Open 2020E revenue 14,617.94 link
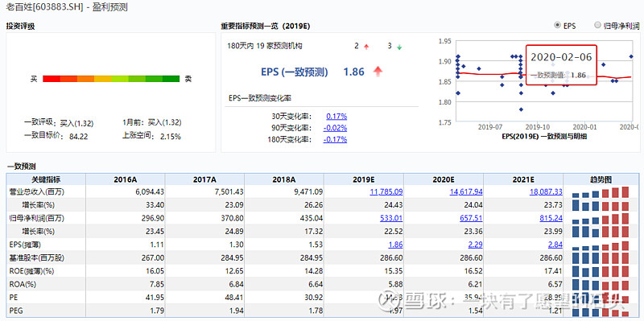644x321 pixels. (466, 191)
